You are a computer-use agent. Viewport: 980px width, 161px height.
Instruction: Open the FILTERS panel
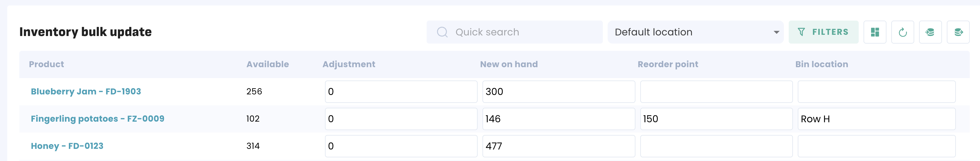click(823, 32)
